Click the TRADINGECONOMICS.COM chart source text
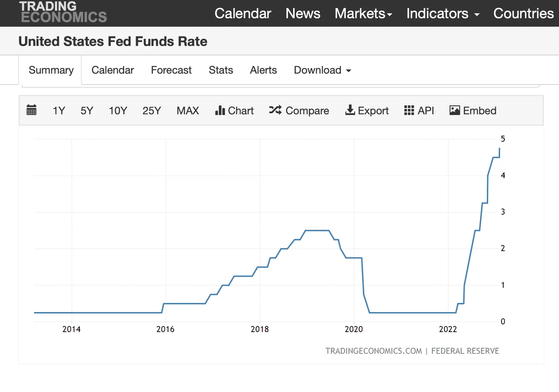 click(373, 351)
